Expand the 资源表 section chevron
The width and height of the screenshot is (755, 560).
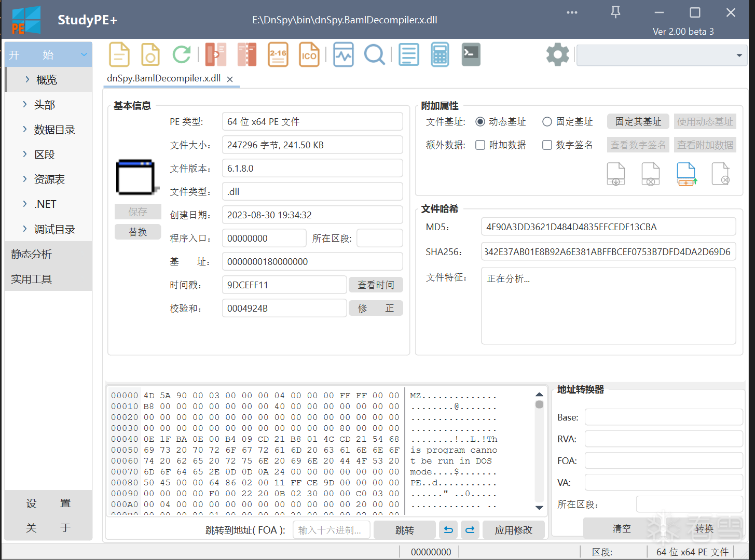[x=25, y=179]
